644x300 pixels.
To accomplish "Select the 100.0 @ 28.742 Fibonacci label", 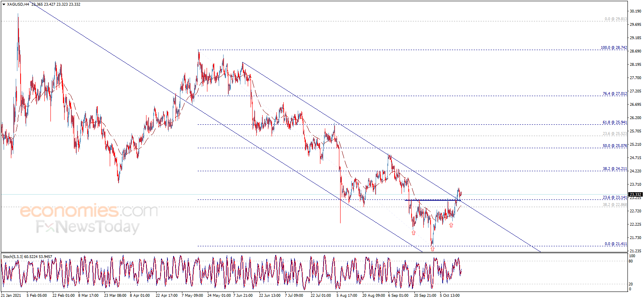I will coord(613,48).
